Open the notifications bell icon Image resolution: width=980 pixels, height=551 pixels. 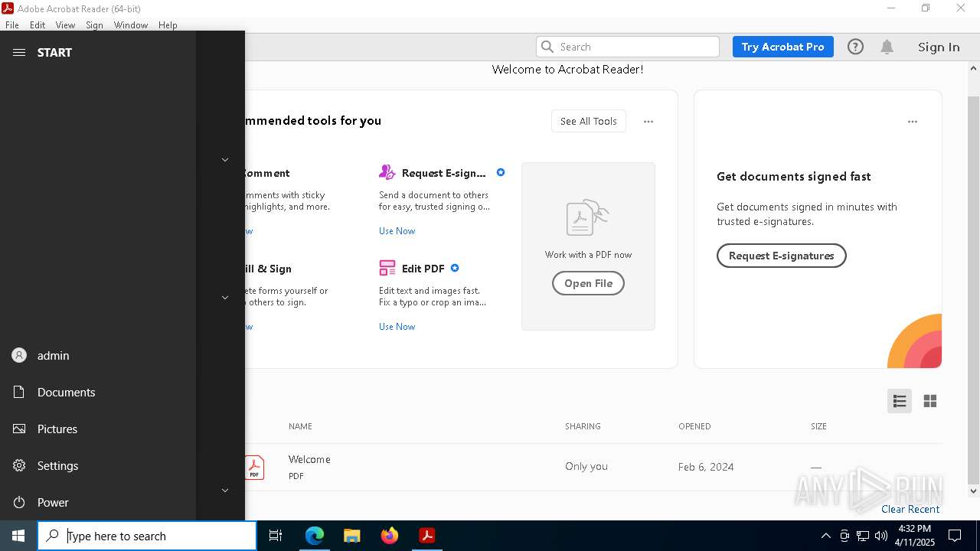(887, 47)
